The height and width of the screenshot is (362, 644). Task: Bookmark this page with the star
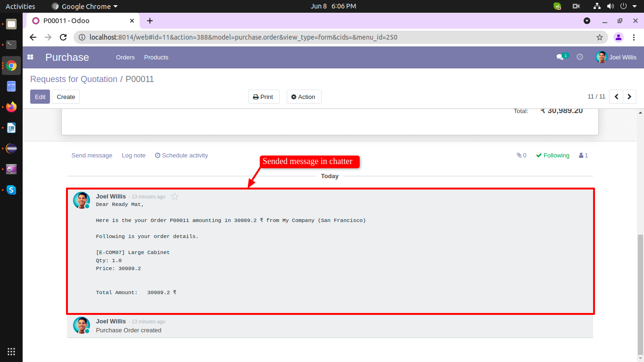pyautogui.click(x=600, y=37)
